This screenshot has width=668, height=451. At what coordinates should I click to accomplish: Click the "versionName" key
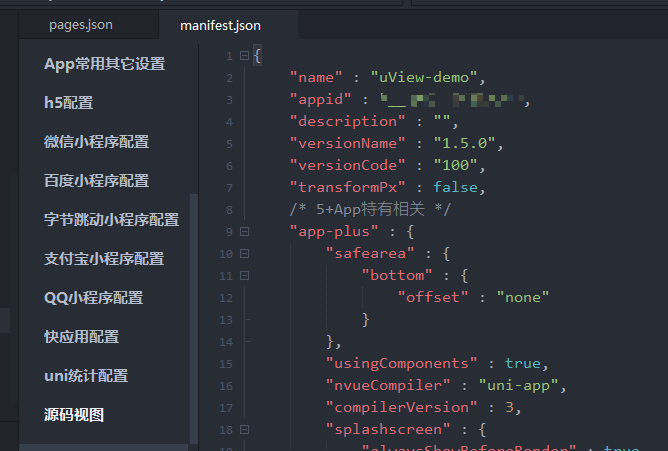(x=347, y=144)
